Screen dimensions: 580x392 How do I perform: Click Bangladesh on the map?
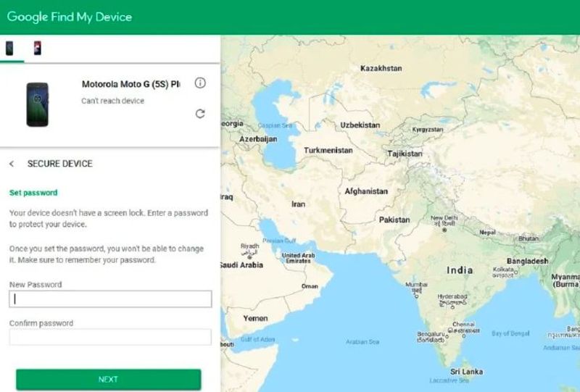(x=528, y=261)
